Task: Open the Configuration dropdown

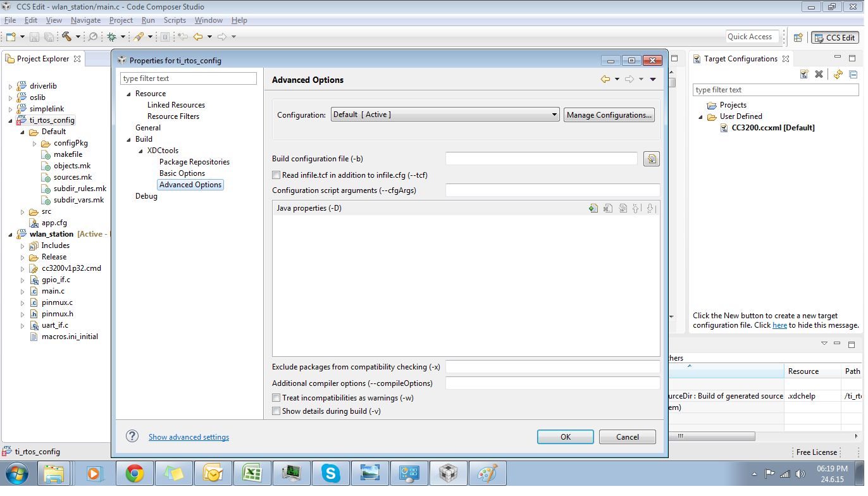Action: tap(445, 115)
